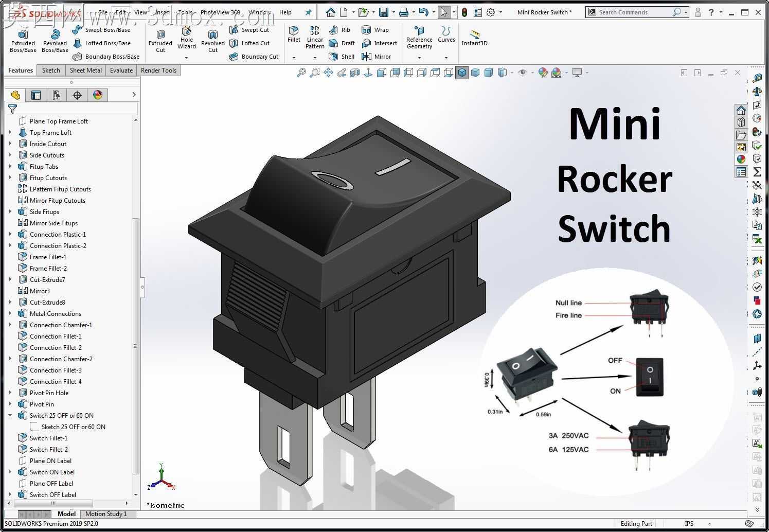Open the Curves dropdown arrow
The width and height of the screenshot is (769, 532).
[x=446, y=58]
